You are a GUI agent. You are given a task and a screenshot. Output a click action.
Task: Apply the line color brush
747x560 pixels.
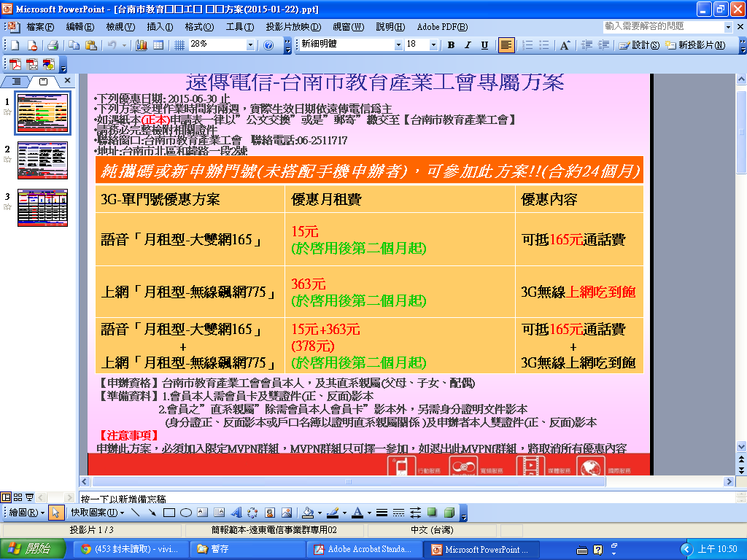[333, 513]
